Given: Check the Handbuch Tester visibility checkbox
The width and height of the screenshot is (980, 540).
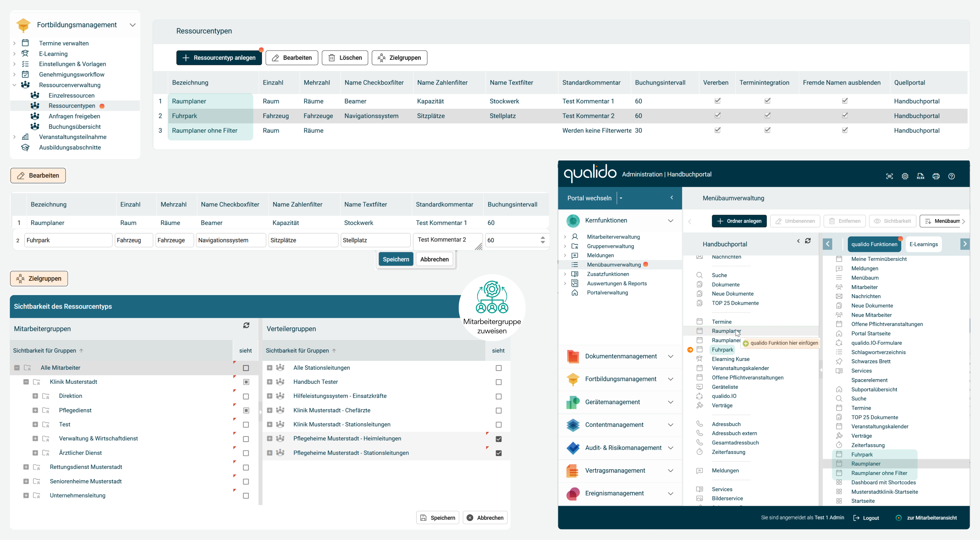Looking at the screenshot, I should pos(498,382).
